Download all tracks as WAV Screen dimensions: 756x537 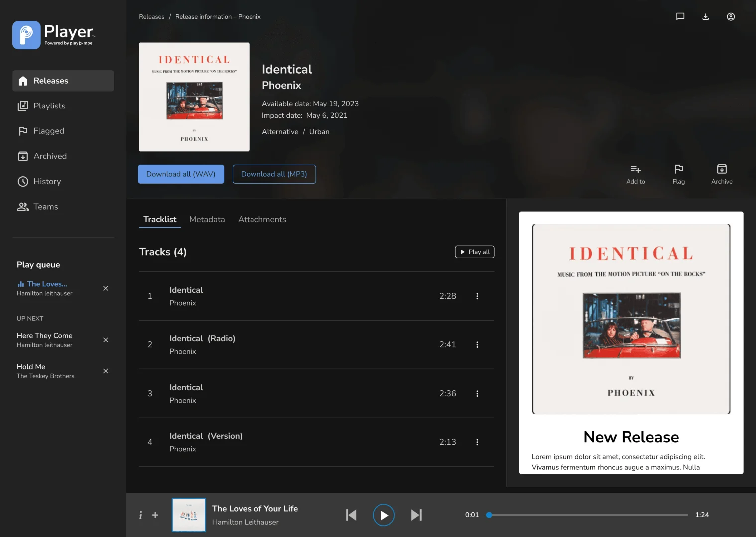pyautogui.click(x=181, y=174)
